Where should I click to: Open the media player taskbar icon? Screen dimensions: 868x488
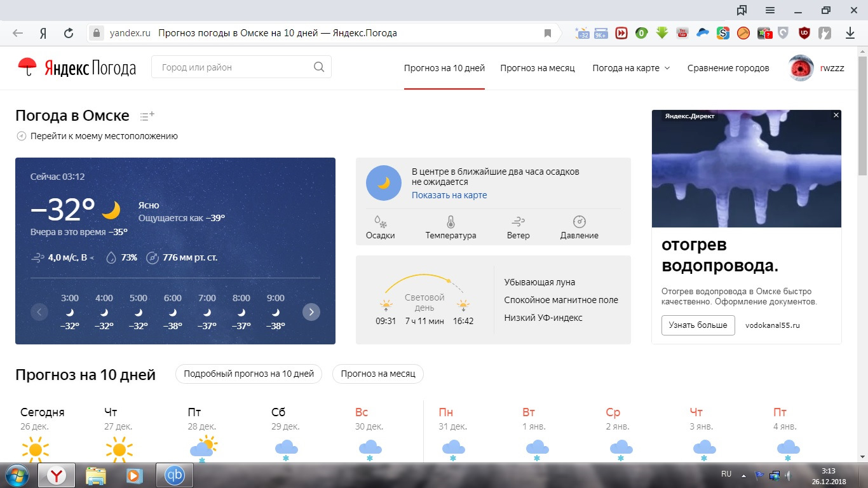(133, 475)
